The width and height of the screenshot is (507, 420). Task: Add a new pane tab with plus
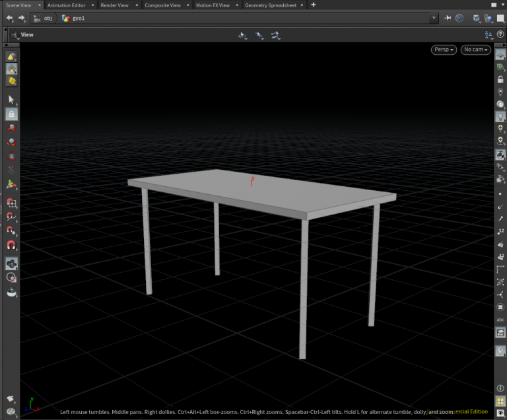coord(314,5)
